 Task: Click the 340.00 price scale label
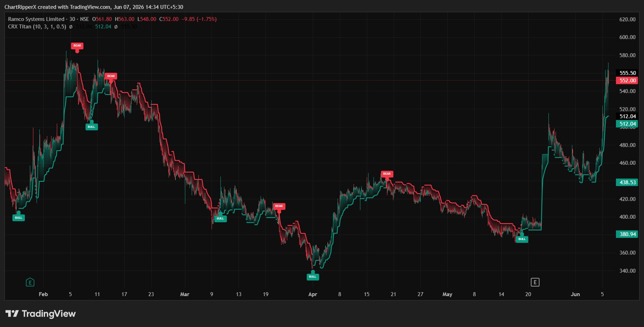point(627,271)
